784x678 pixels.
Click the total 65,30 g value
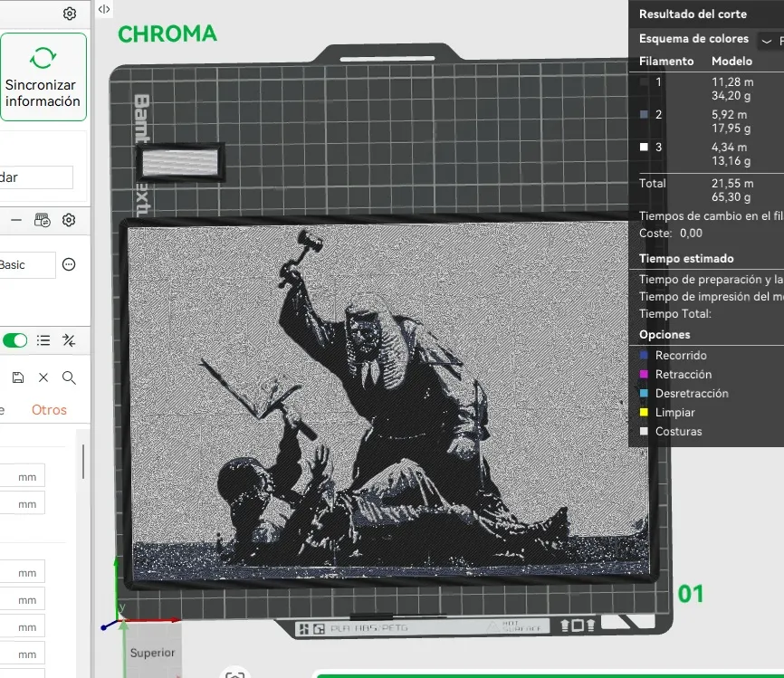tap(731, 197)
